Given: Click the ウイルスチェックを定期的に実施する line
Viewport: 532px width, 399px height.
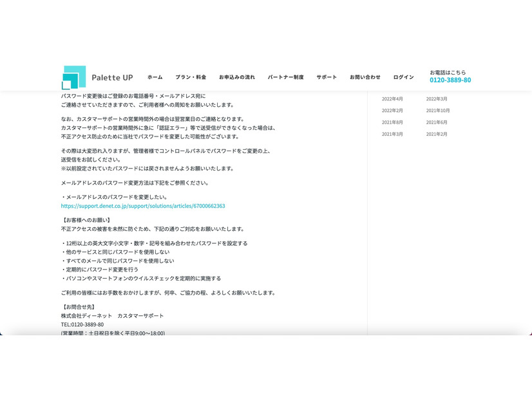Looking at the screenshot, I should pyautogui.click(x=141, y=278).
